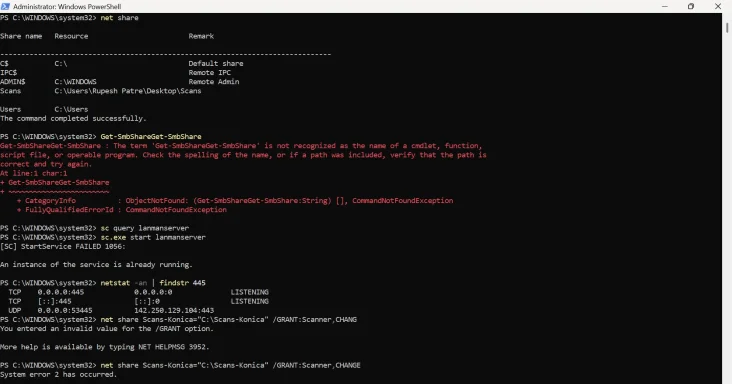The image size is (732, 384).
Task: Click the 'C$' share name entry
Action: tap(4, 63)
